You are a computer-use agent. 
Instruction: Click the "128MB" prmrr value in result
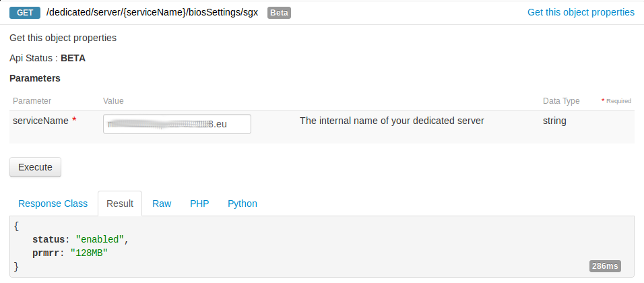pos(89,251)
